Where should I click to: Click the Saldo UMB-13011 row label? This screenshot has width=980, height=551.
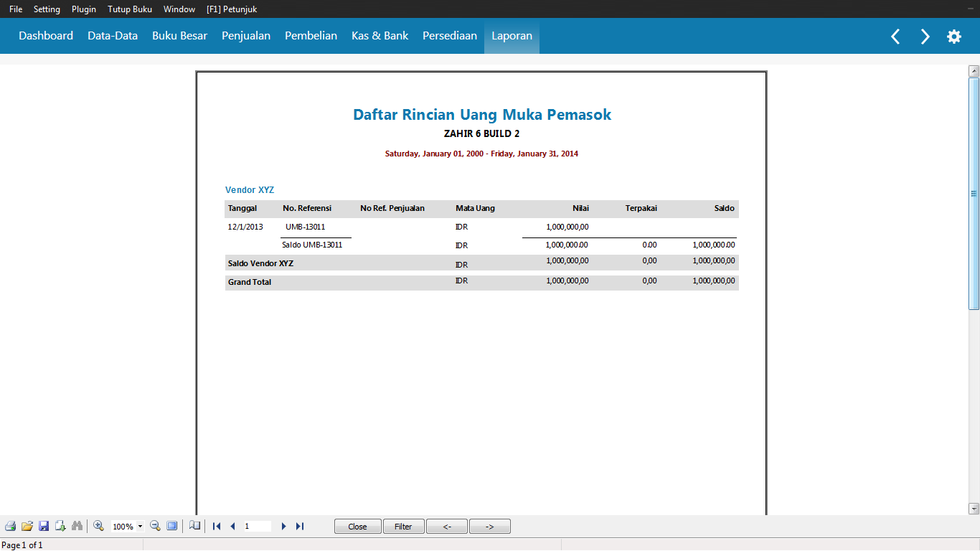[312, 245]
